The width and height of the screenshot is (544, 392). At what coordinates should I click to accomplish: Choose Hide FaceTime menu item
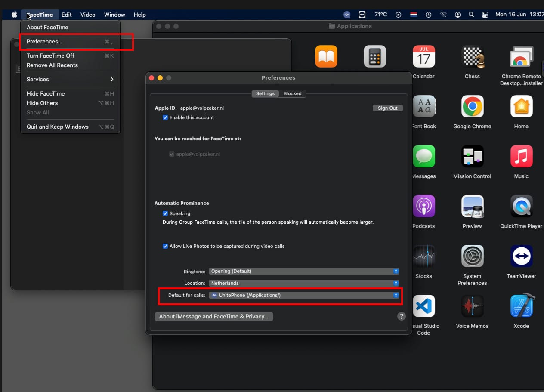(70, 93)
